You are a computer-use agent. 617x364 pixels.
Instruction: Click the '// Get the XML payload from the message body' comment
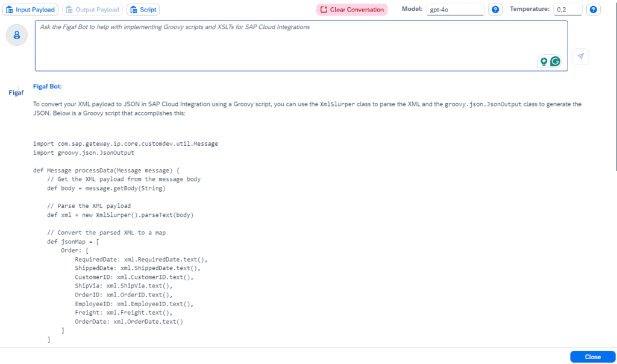124,179
